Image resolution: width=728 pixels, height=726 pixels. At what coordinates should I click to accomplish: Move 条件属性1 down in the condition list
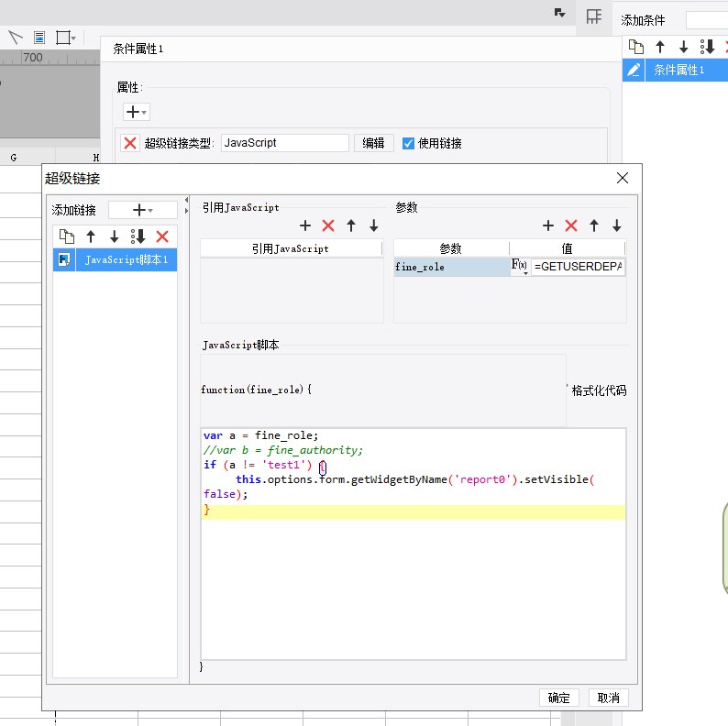pyautogui.click(x=683, y=47)
